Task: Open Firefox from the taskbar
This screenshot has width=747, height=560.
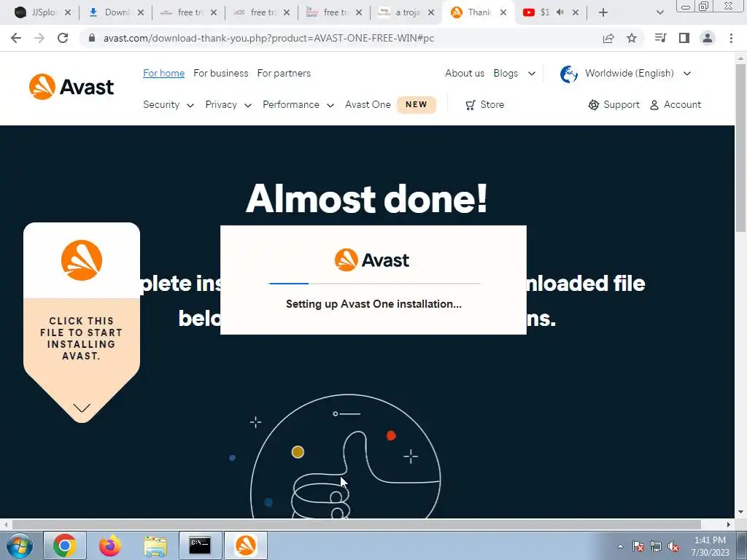Action: 110,545
